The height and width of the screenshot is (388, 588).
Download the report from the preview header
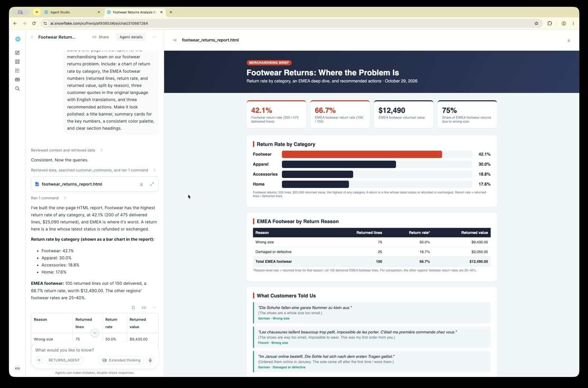click(x=569, y=40)
